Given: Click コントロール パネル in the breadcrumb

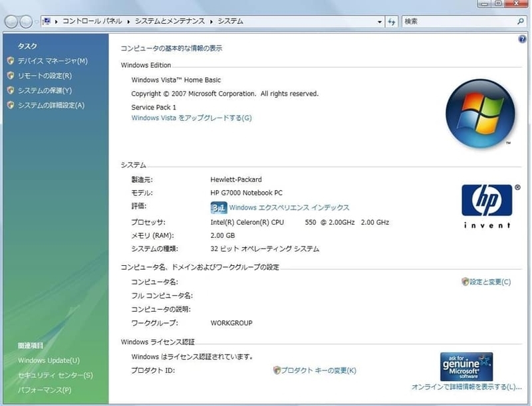Looking at the screenshot, I should pyautogui.click(x=92, y=21).
